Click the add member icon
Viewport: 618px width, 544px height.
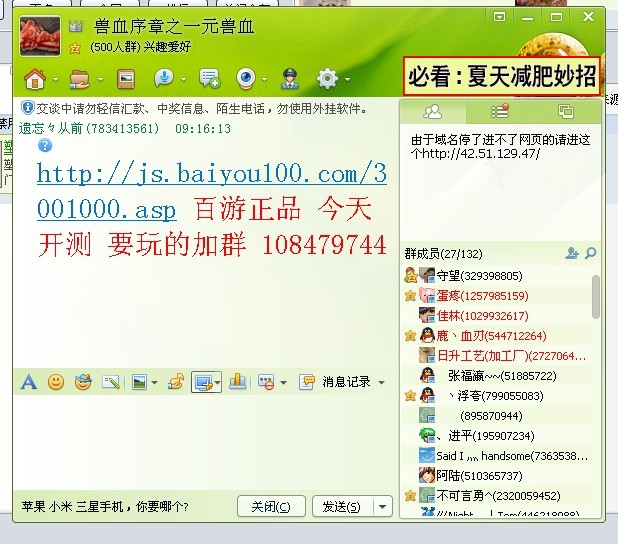(572, 254)
